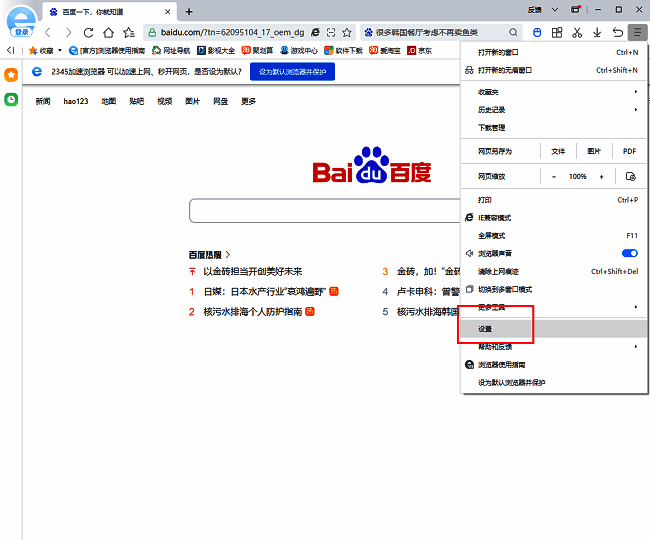
Task: Click set as default browser blue button
Action: click(292, 72)
